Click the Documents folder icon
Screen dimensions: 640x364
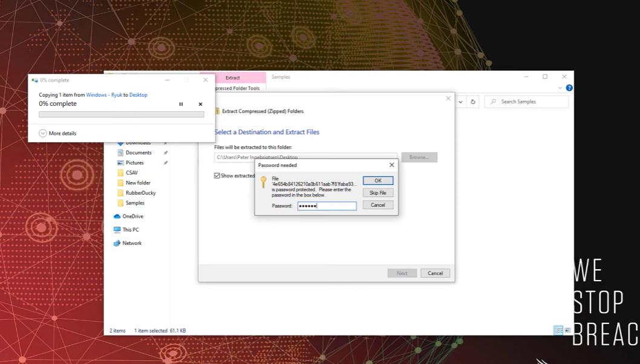[120, 152]
